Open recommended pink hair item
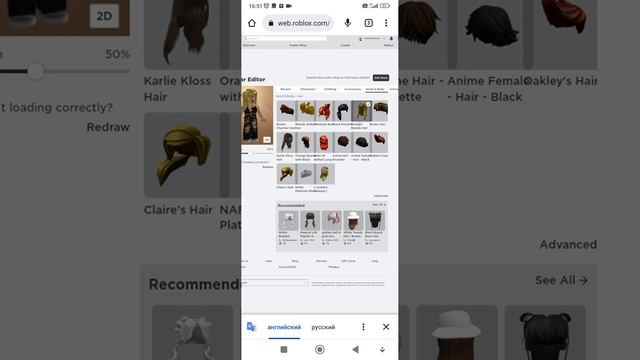640x360 pixels. point(331,221)
